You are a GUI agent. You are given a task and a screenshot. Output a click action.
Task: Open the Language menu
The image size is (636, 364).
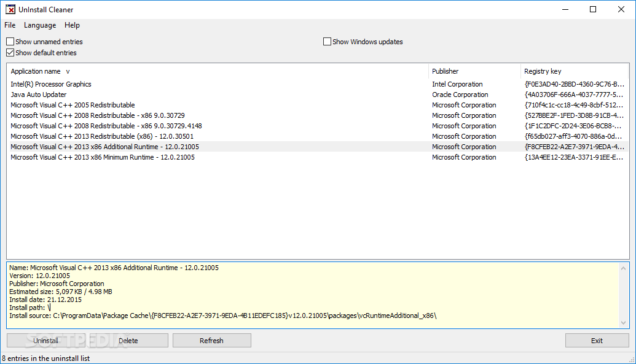(x=40, y=25)
